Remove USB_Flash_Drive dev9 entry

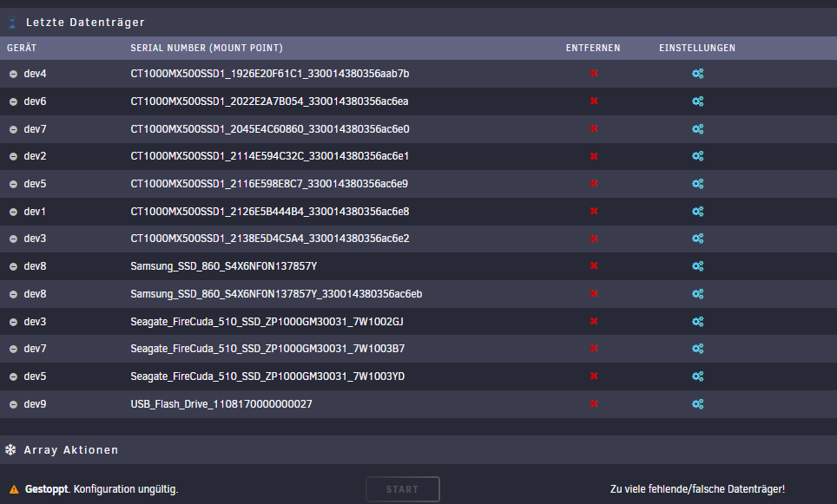click(x=594, y=404)
